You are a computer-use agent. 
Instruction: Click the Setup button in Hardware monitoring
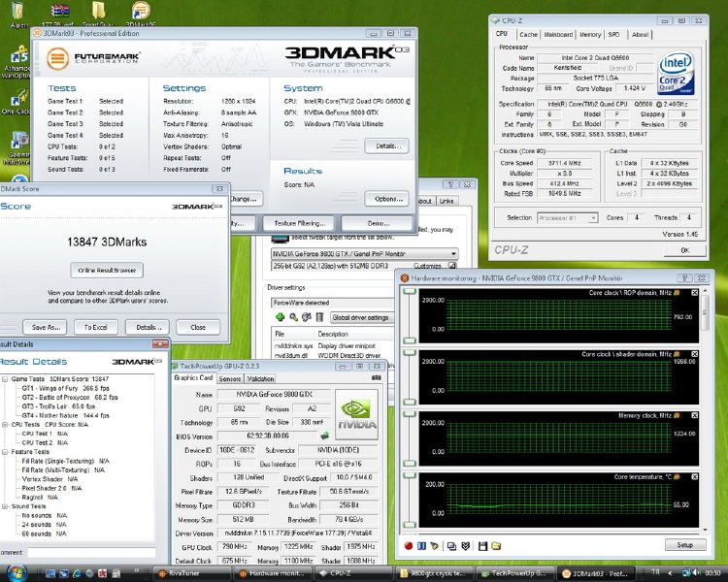click(x=685, y=545)
